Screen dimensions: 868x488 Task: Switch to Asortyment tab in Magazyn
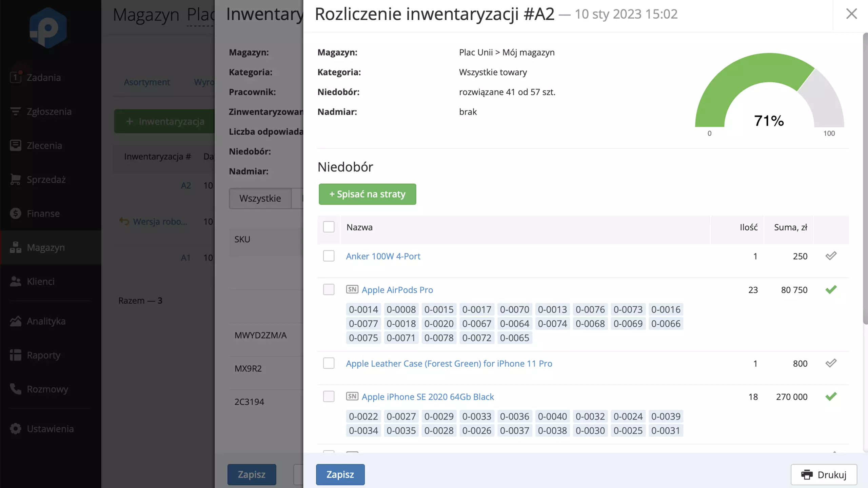tap(146, 82)
